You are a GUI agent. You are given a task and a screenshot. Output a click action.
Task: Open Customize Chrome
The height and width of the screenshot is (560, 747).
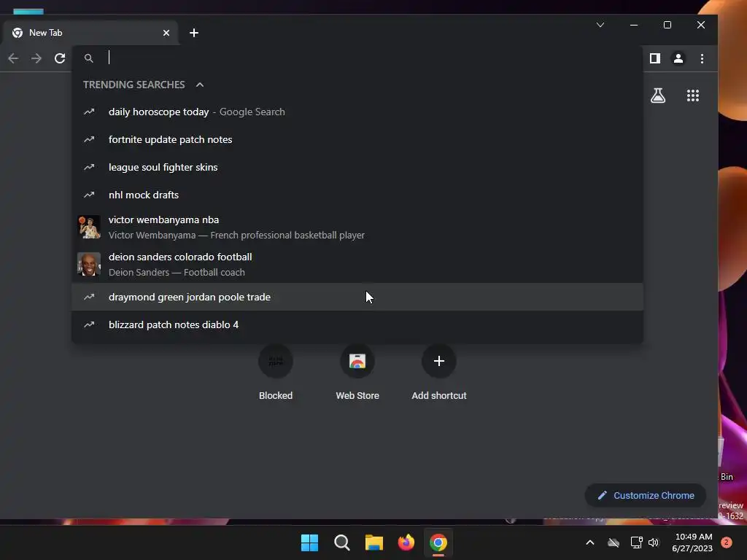point(646,496)
